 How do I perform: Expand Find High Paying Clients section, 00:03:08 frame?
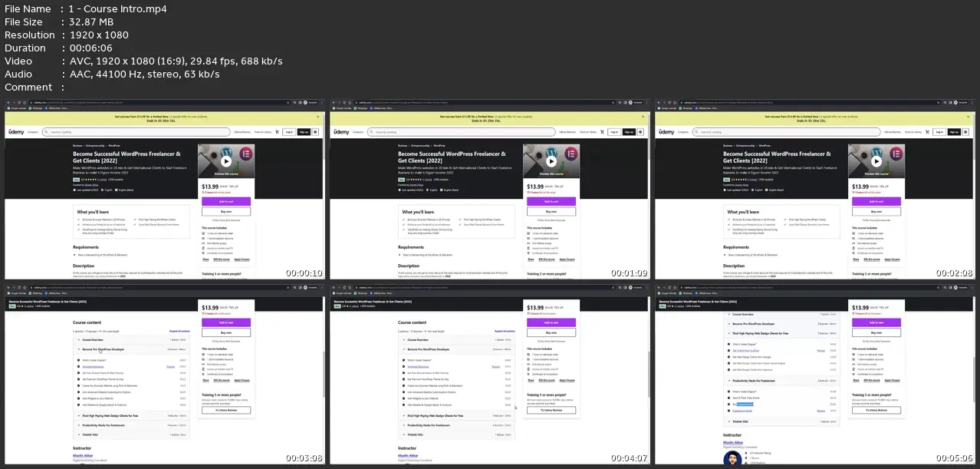tap(133, 415)
